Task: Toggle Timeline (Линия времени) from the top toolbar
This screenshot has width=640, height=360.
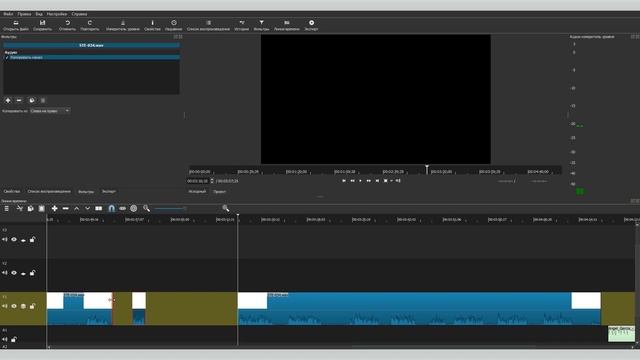Action: point(287,23)
